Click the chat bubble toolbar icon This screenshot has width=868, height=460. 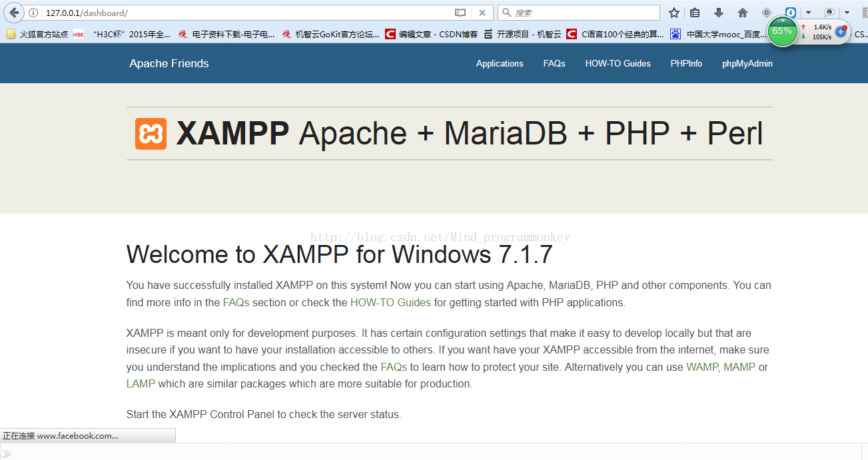(829, 13)
